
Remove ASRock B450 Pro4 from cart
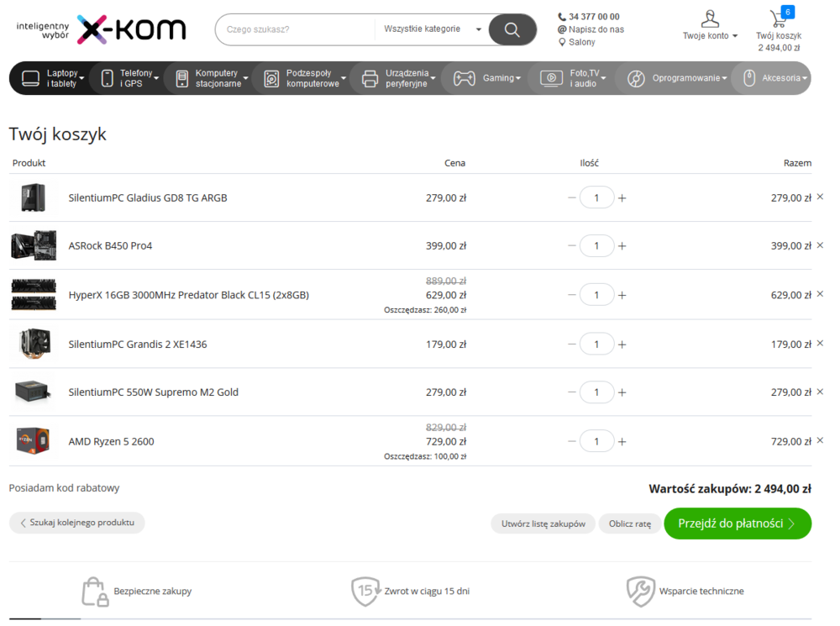pos(820,245)
